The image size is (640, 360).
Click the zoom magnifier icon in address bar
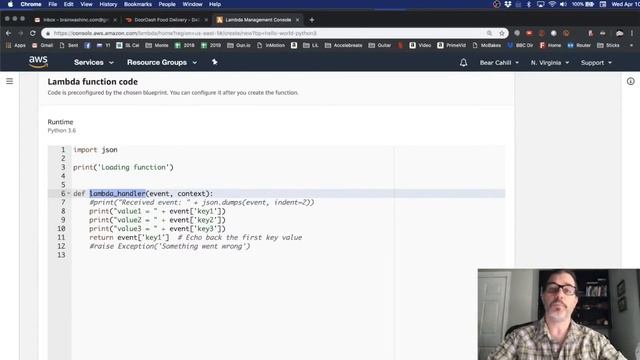489,33
